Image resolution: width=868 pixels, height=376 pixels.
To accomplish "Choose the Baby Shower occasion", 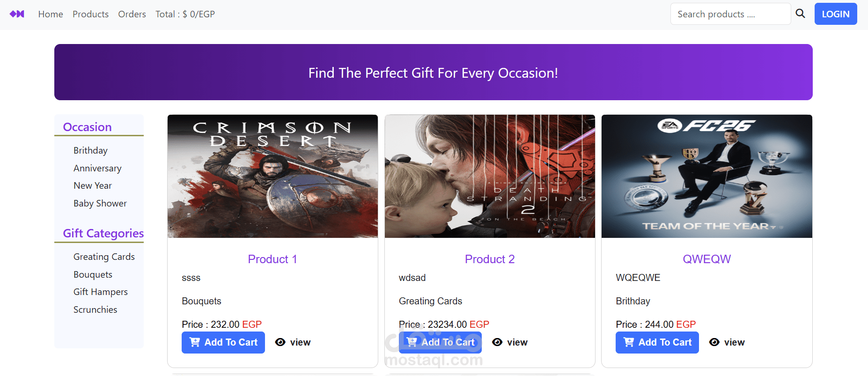I will [x=100, y=203].
